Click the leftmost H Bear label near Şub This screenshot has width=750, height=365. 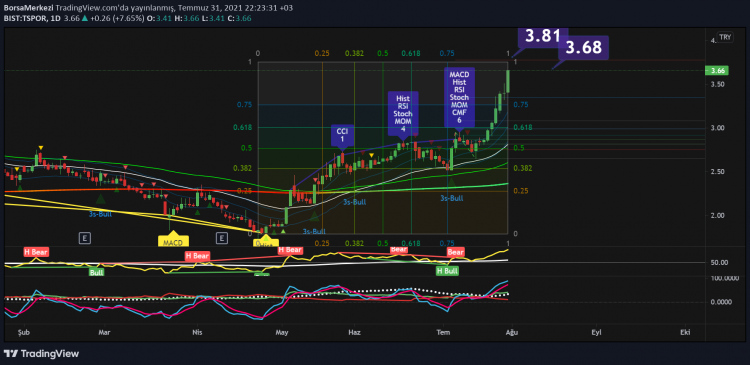(x=36, y=252)
